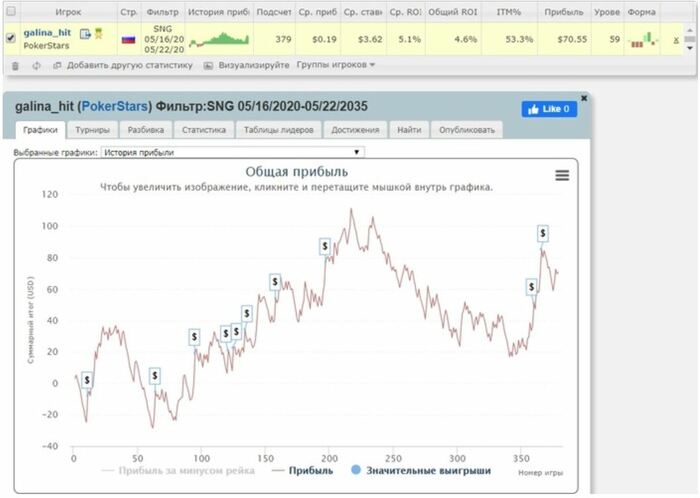Open the Выбранные графики dropdown
The height and width of the screenshot is (498, 700).
233,152
